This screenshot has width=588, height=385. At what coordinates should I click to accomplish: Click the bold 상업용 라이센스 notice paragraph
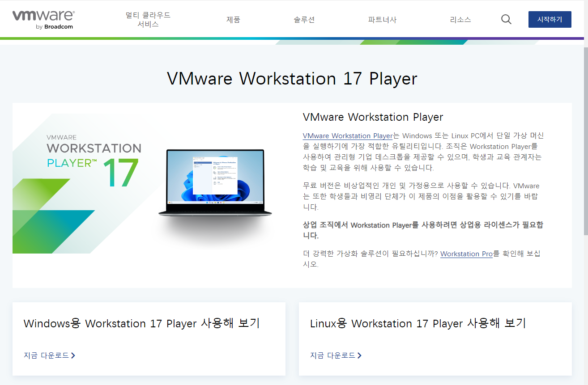[423, 230]
